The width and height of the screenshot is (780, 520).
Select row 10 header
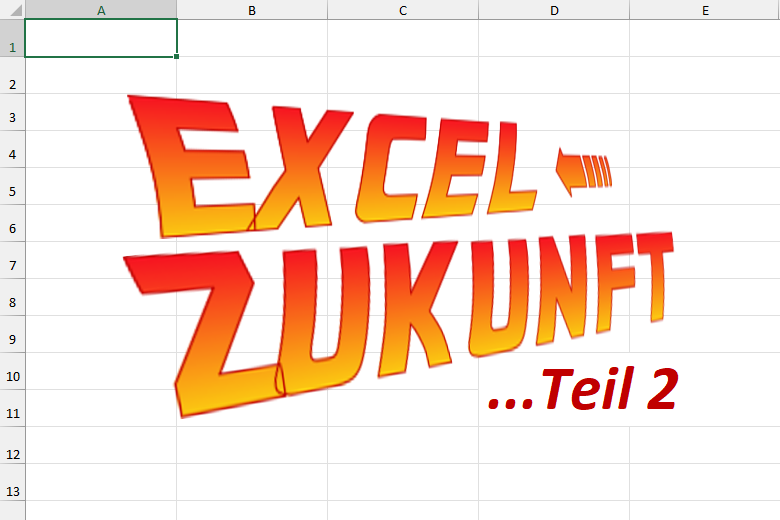12,371
